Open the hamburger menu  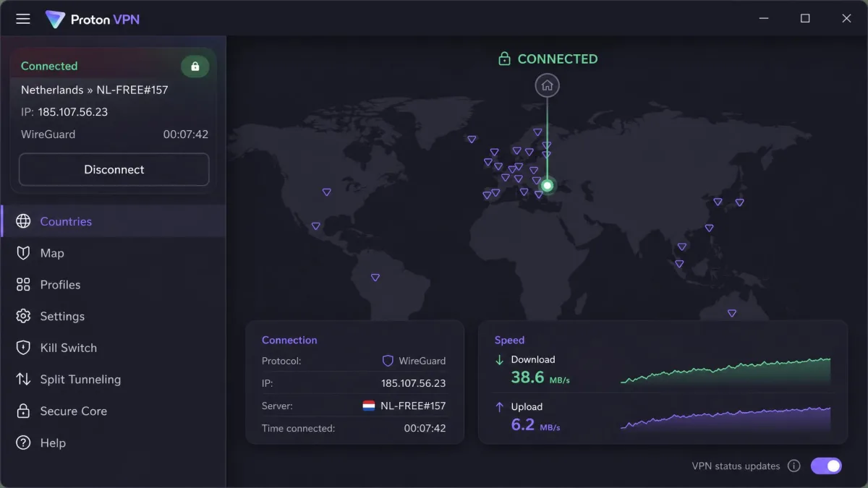click(23, 19)
